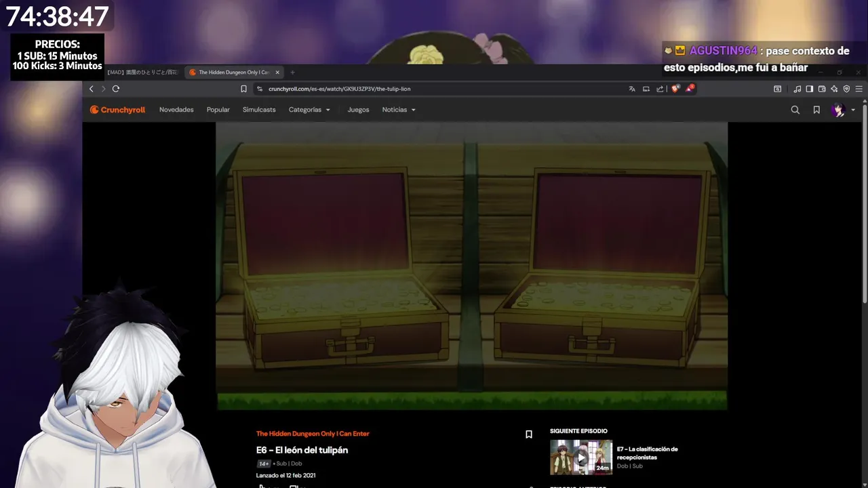The image size is (868, 488).
Task: Open Crunchyroll search magnifier
Action: [795, 110]
